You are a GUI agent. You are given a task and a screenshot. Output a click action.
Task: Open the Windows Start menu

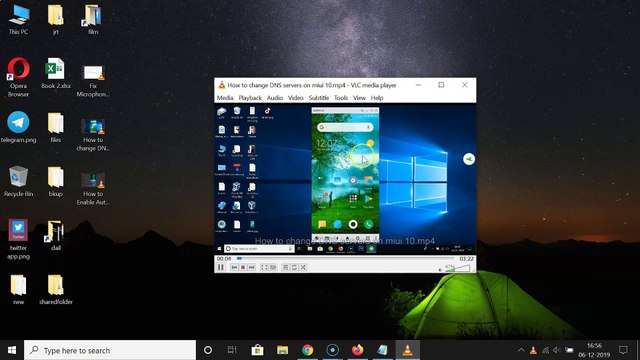tap(12, 350)
